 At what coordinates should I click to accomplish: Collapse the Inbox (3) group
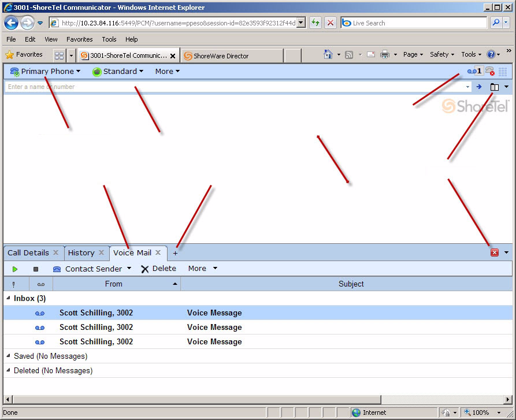pos(8,298)
